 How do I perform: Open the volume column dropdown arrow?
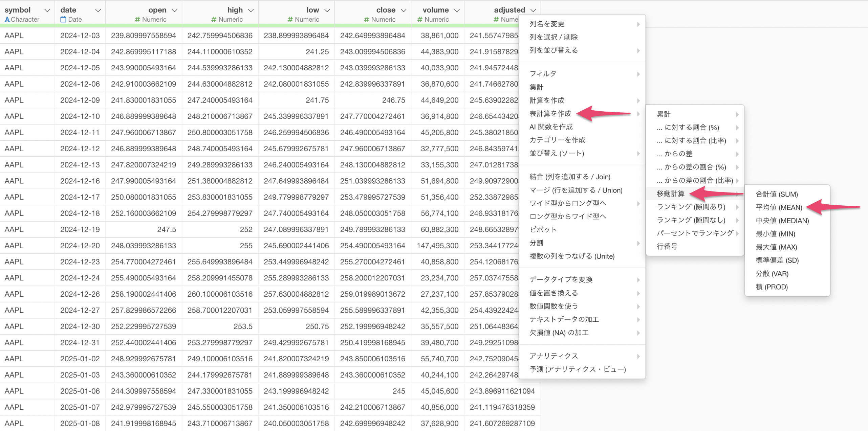(x=457, y=10)
